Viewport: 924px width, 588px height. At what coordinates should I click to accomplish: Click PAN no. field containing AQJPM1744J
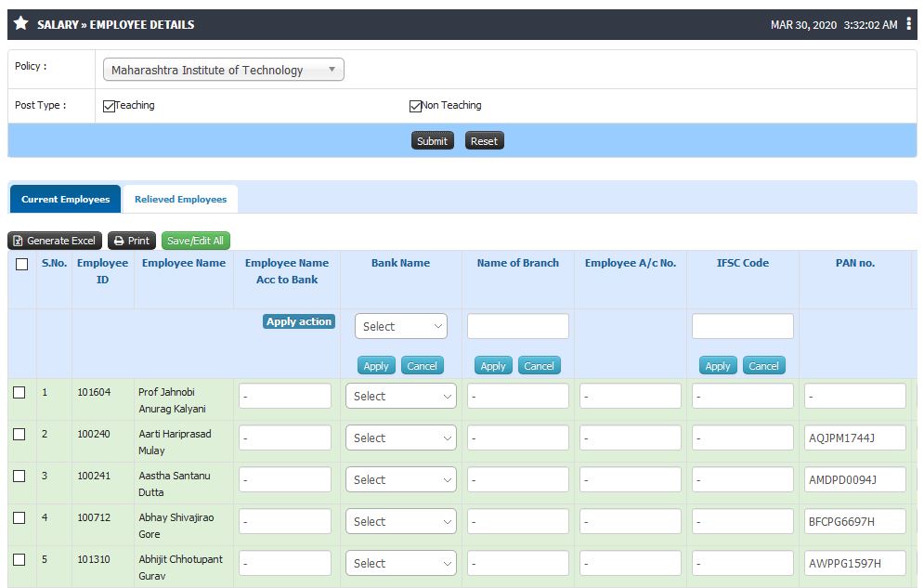855,438
